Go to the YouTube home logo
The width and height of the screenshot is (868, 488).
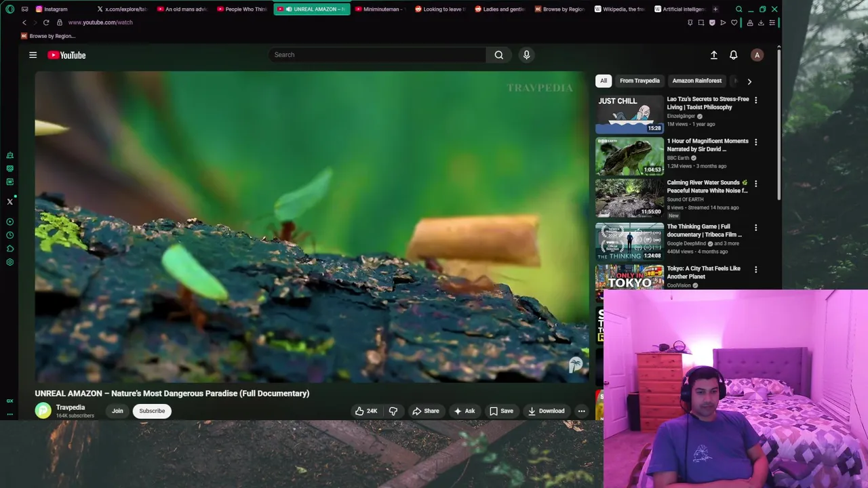66,55
